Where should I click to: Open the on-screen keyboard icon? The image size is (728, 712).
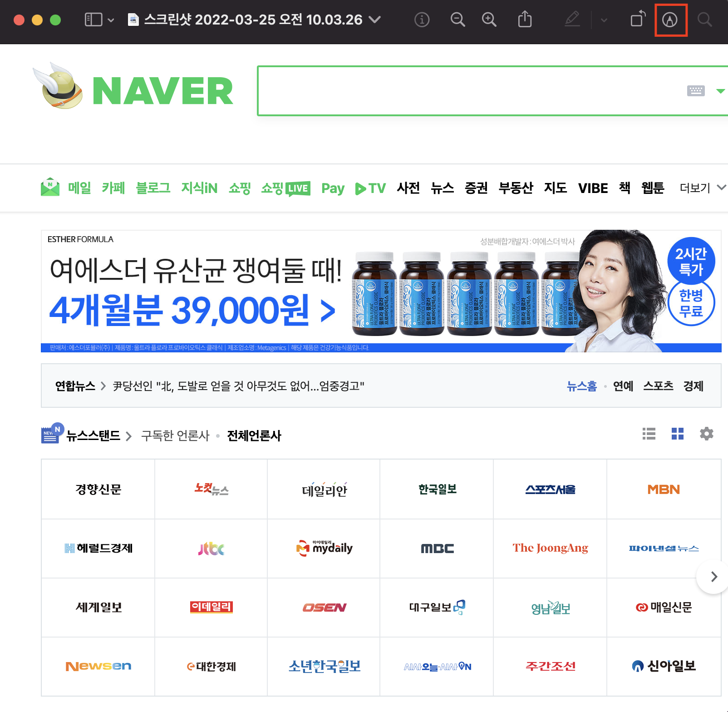tap(696, 91)
